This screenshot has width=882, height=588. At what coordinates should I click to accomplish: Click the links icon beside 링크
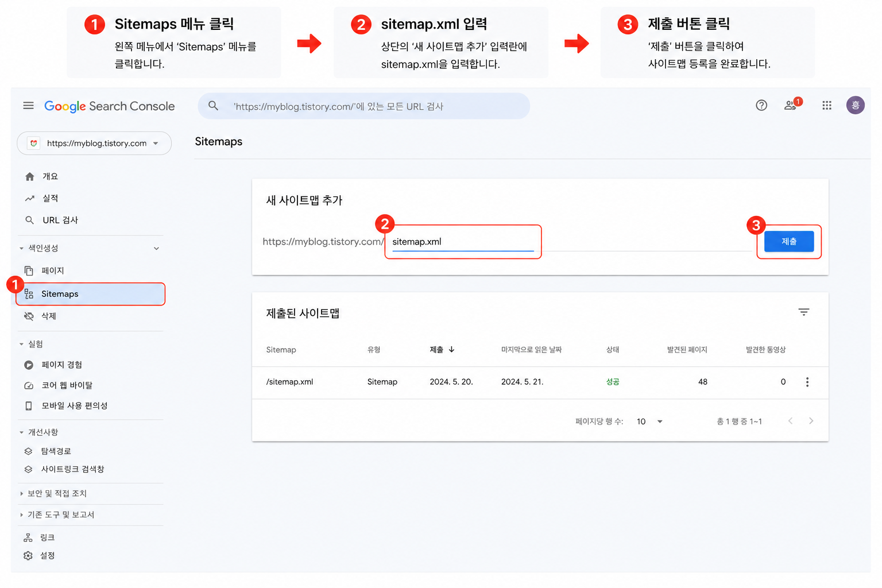28,538
